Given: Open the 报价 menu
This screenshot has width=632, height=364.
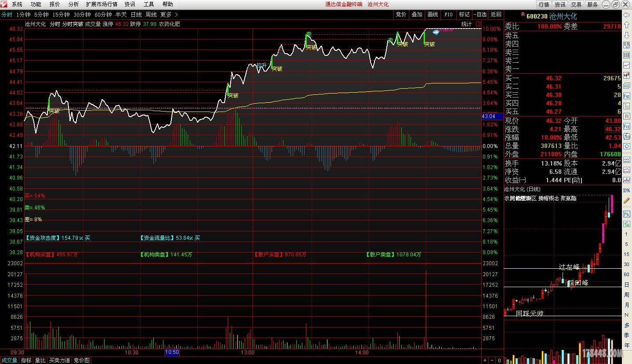Looking at the screenshot, I should (55, 4).
